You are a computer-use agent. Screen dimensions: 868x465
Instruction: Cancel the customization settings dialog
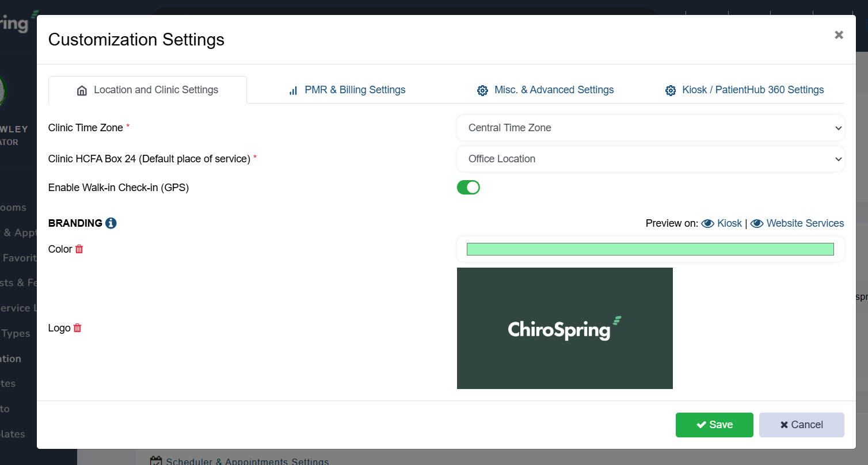(x=802, y=425)
